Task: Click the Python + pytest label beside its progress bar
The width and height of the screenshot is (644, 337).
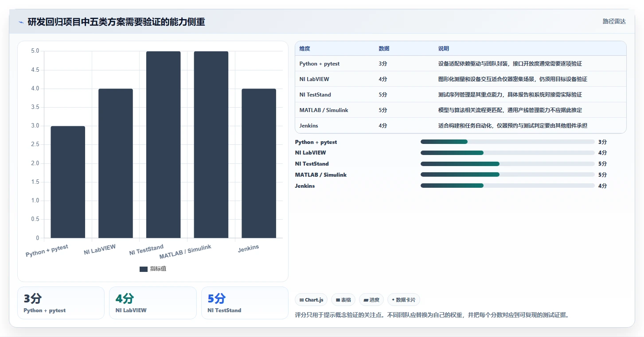Action: pyautogui.click(x=316, y=142)
